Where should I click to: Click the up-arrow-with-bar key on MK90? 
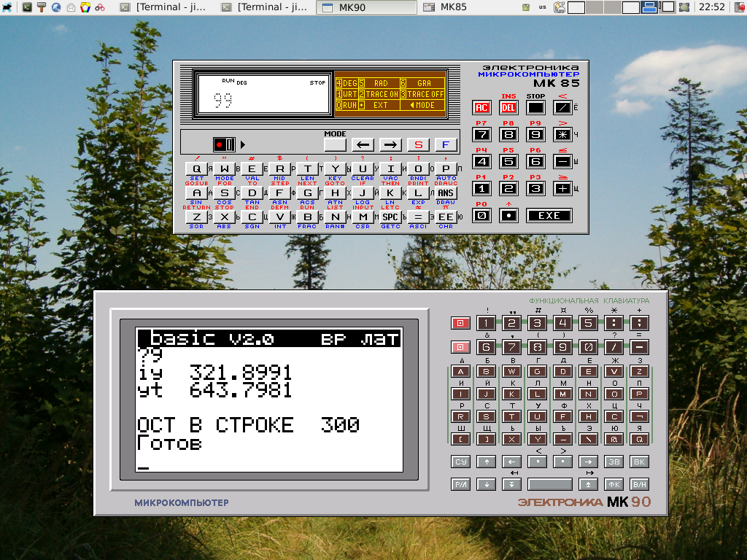click(589, 485)
